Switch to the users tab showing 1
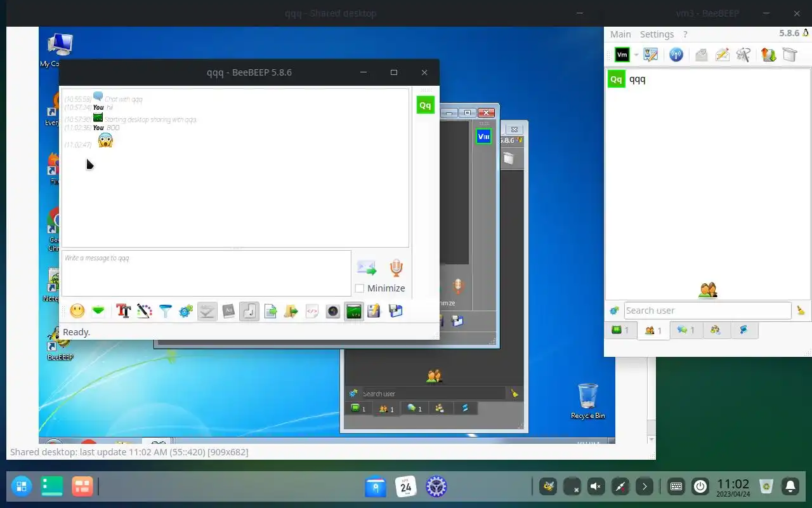The width and height of the screenshot is (812, 508). 653,330
